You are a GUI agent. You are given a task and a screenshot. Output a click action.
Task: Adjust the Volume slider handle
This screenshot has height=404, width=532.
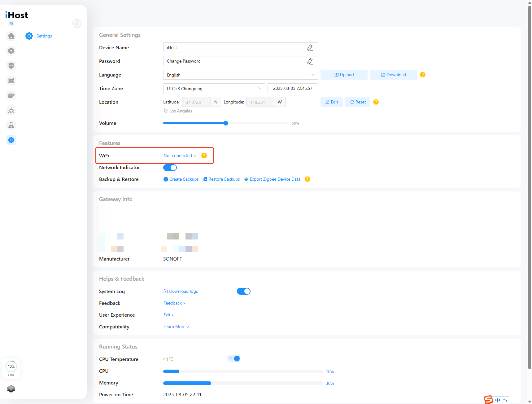pos(226,123)
